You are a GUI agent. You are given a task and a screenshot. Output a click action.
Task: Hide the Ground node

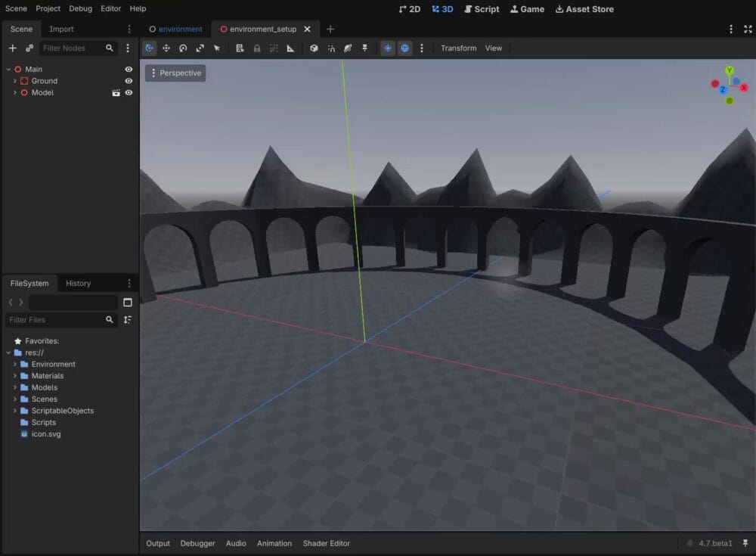click(x=129, y=81)
